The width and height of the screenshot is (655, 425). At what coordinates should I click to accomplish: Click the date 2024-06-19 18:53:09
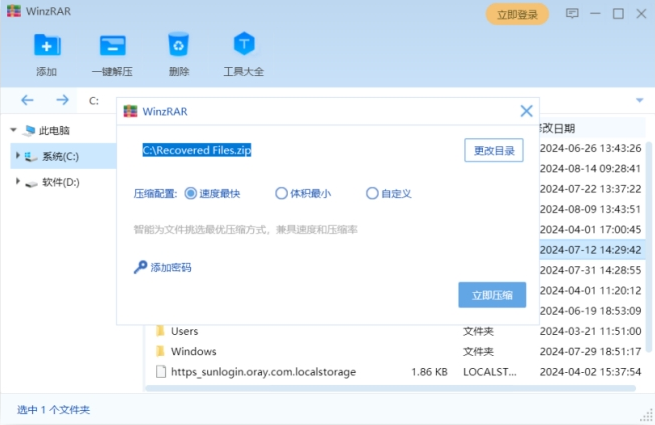(x=590, y=310)
